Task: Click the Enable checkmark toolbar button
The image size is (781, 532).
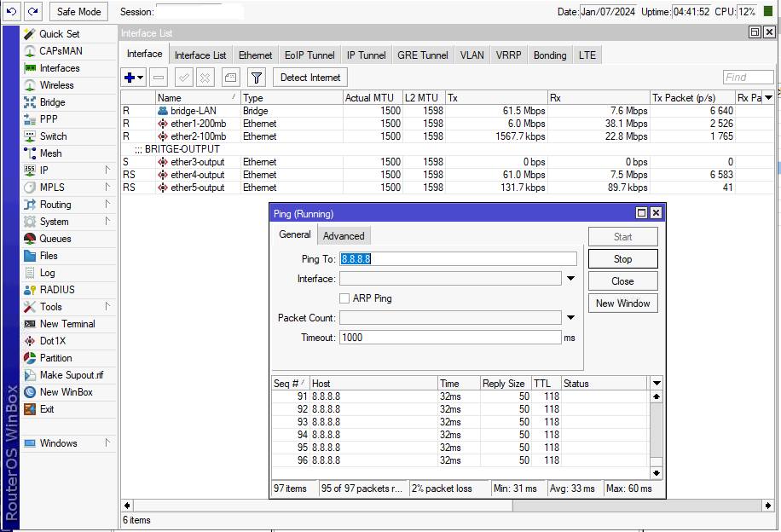Action: coord(184,78)
